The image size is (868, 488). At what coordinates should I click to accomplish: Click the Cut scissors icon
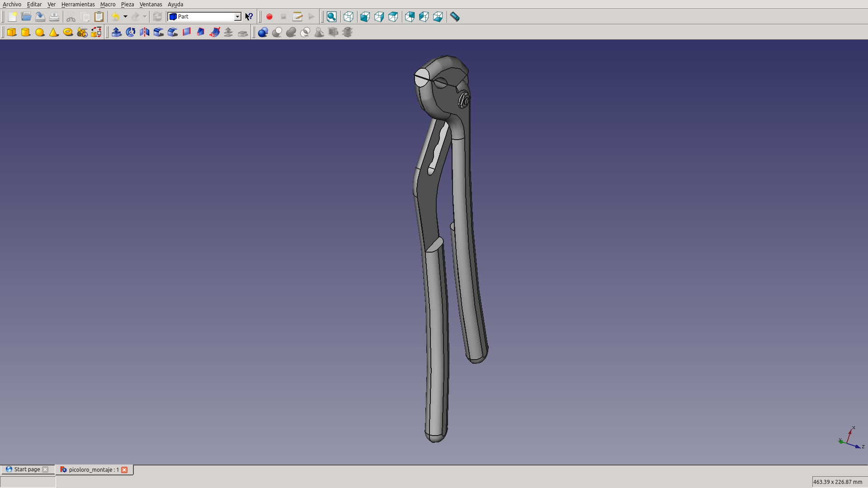pos(71,17)
